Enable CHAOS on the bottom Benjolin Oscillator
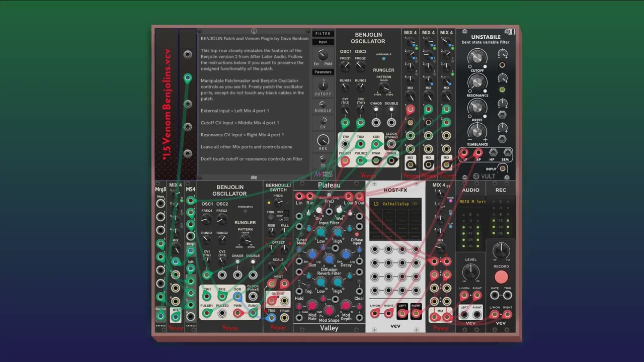This screenshot has height=362, width=644. tap(237, 262)
